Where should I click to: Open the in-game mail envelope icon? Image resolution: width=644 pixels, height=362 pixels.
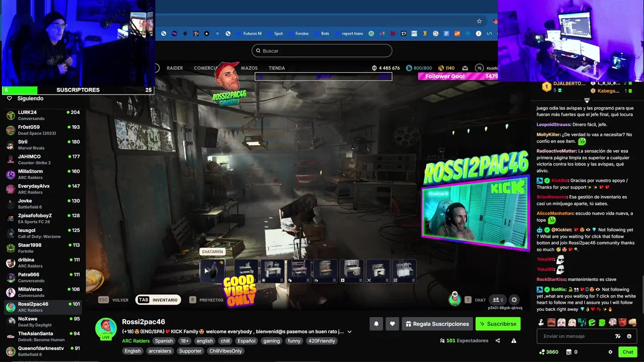pyautogui.click(x=465, y=68)
